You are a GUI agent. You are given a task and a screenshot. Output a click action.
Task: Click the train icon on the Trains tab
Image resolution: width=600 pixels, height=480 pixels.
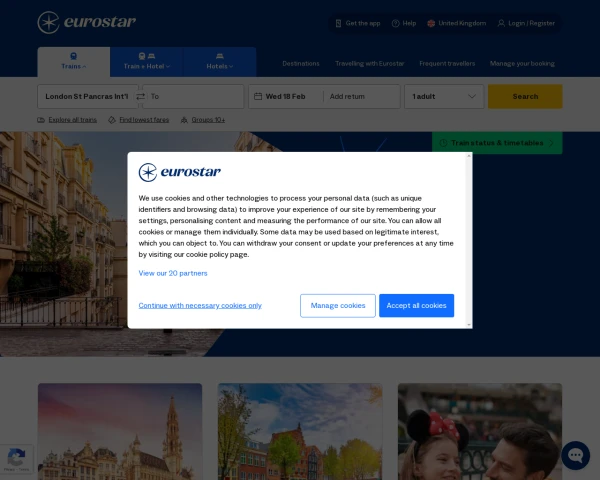[73, 56]
